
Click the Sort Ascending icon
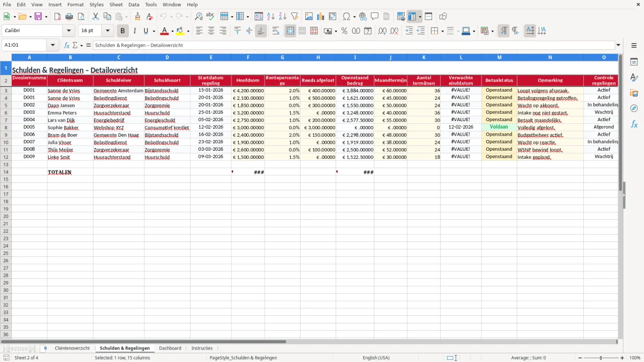[x=270, y=17]
